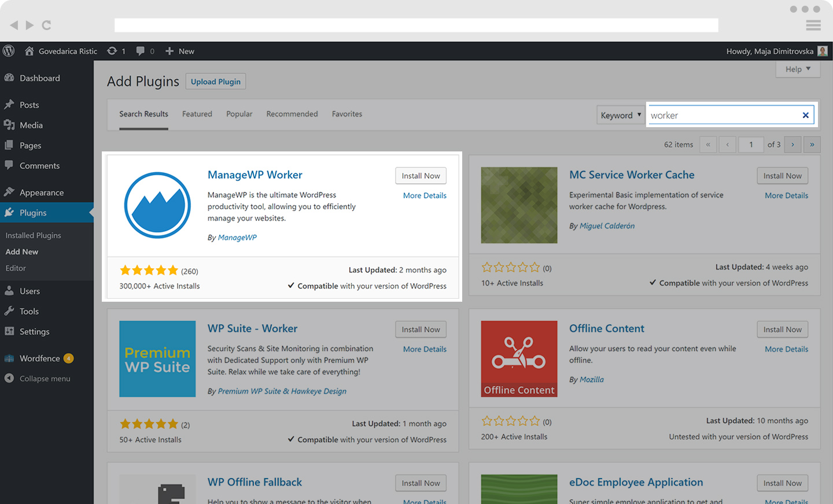
Task: Click the Wordfence shield icon
Action: click(9, 358)
